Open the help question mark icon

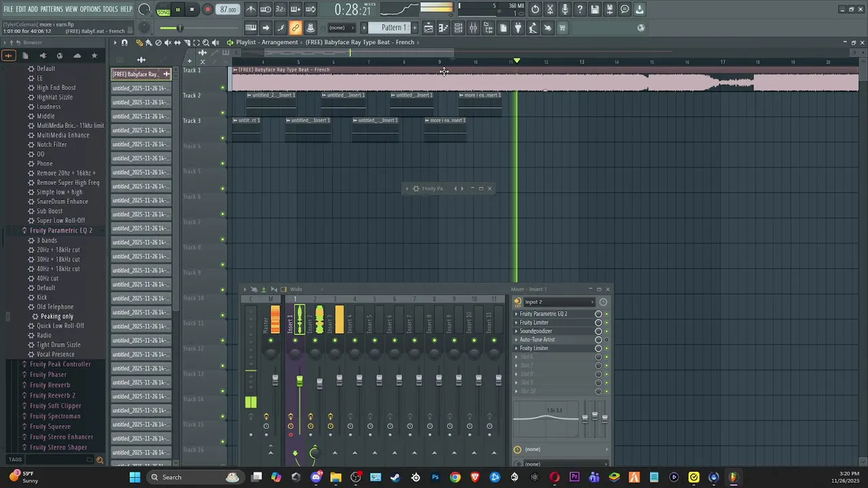click(x=580, y=9)
